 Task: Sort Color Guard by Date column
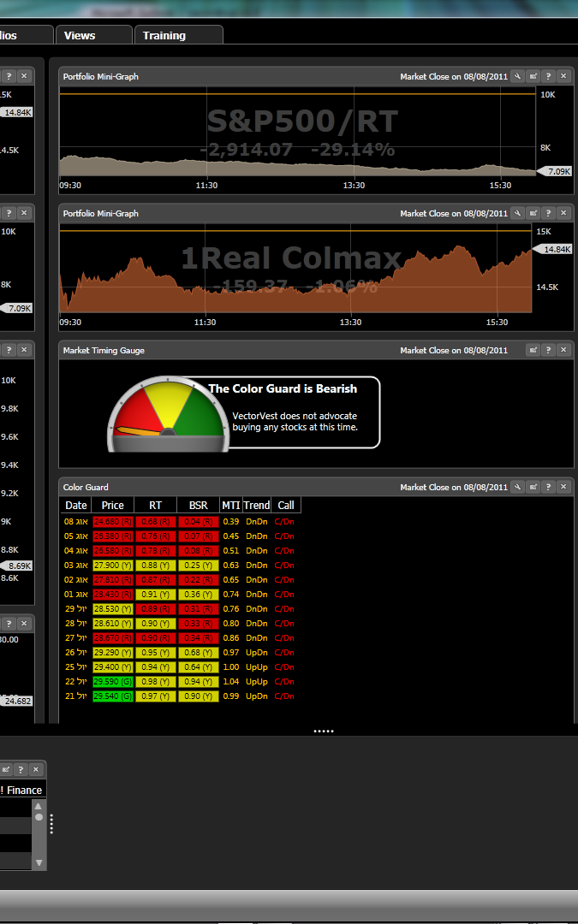click(x=76, y=505)
